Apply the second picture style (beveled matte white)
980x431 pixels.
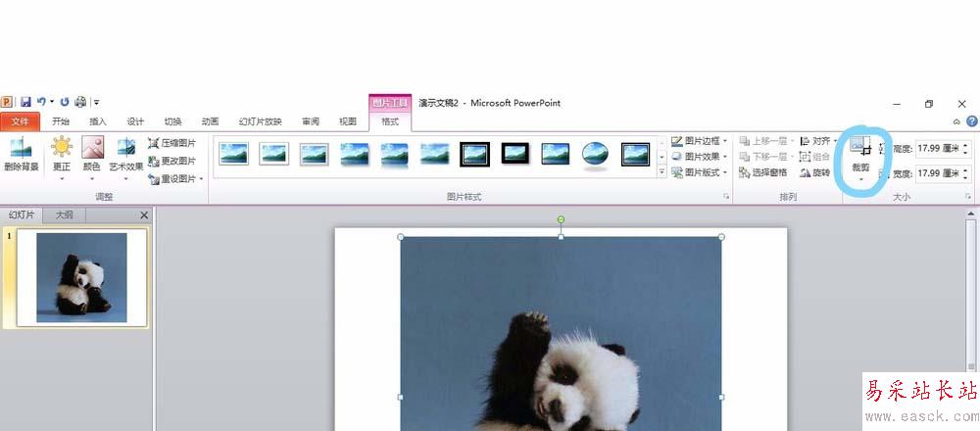point(273,154)
